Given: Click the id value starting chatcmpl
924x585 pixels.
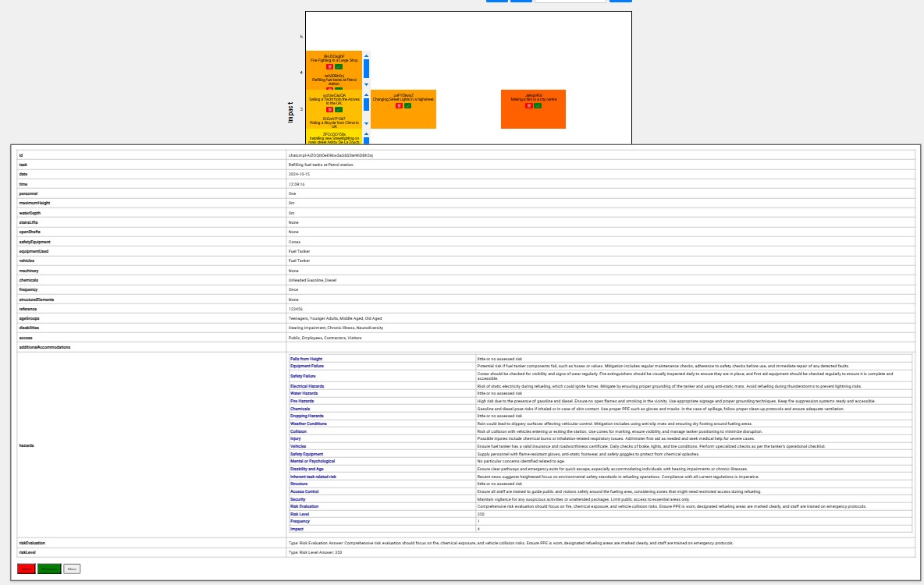Looking at the screenshot, I should tap(331, 155).
